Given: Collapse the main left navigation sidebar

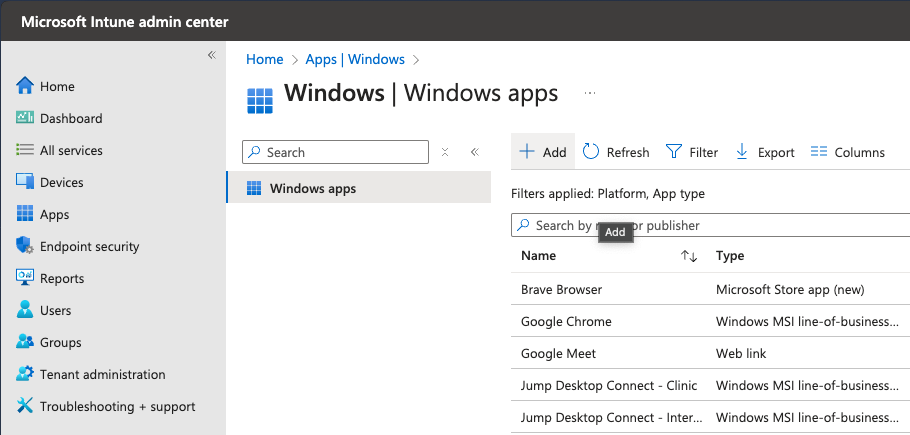Looking at the screenshot, I should [212, 55].
